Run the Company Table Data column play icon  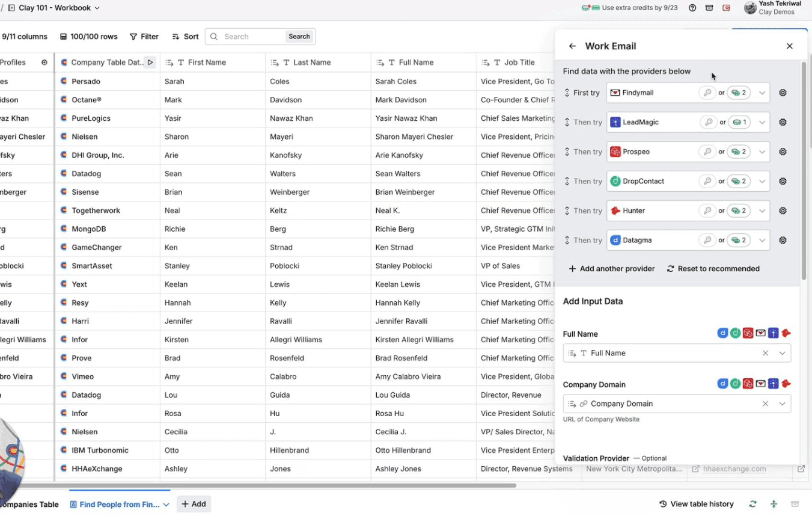(150, 63)
